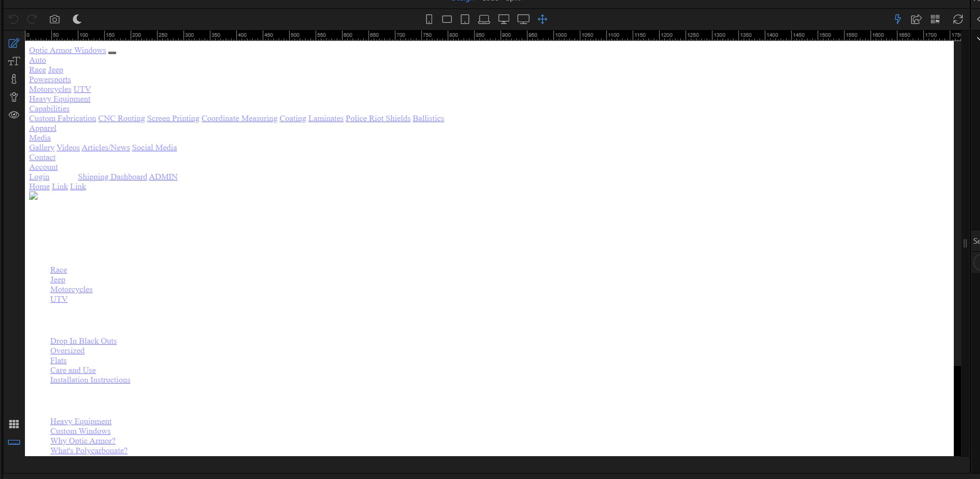The image size is (980, 479).
Task: Collapse the right panel with the chevron arrow
Action: [977, 19]
